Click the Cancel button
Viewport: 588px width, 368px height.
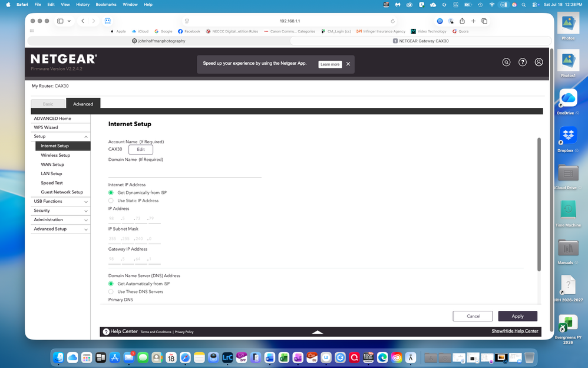[x=473, y=316]
